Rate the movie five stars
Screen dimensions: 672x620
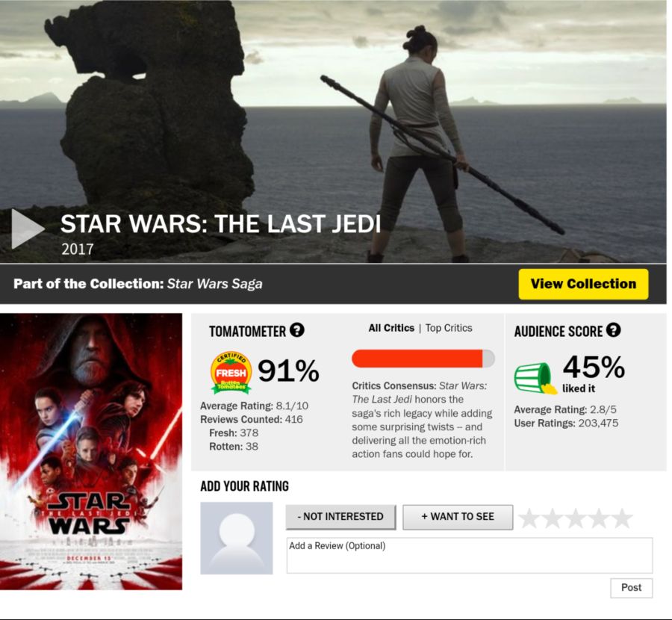pyautogui.click(x=622, y=518)
